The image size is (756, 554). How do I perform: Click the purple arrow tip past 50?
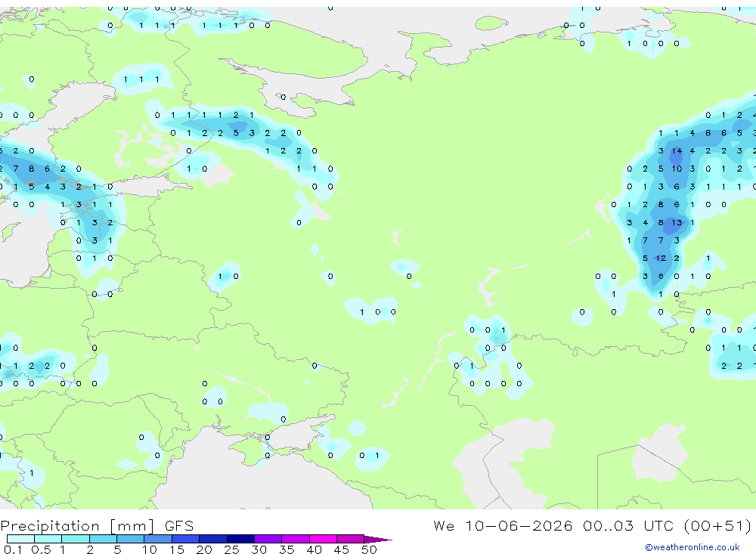(x=378, y=539)
